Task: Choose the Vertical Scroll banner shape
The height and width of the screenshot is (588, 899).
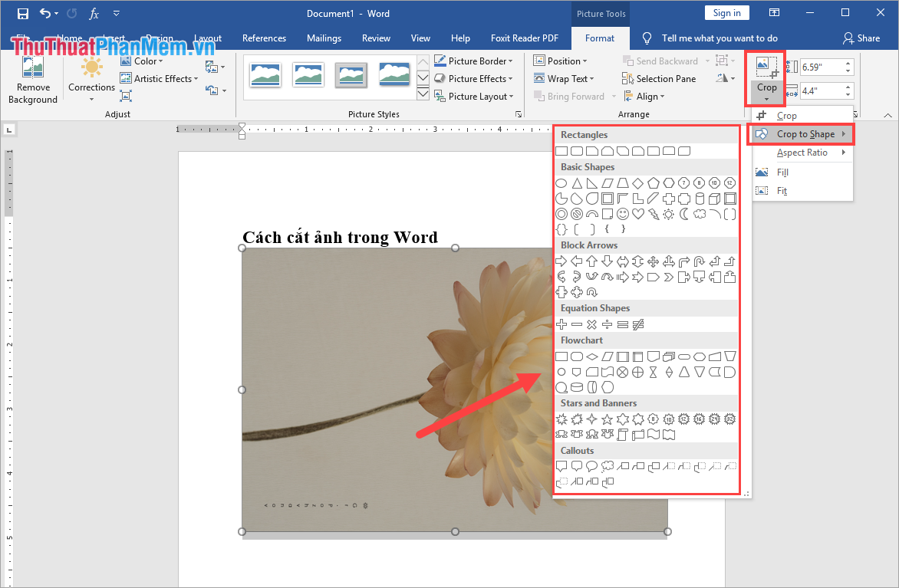Action: [x=623, y=435]
